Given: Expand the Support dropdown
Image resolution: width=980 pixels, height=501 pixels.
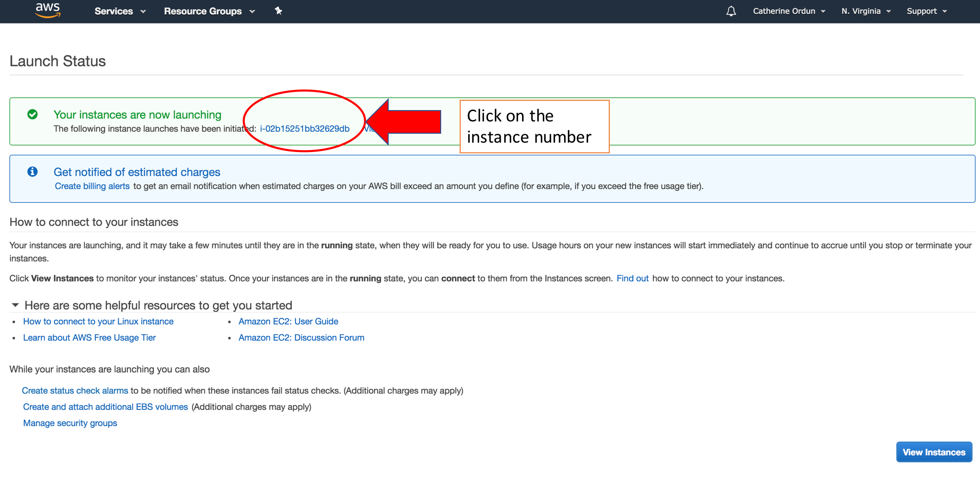Looking at the screenshot, I should coord(926,11).
